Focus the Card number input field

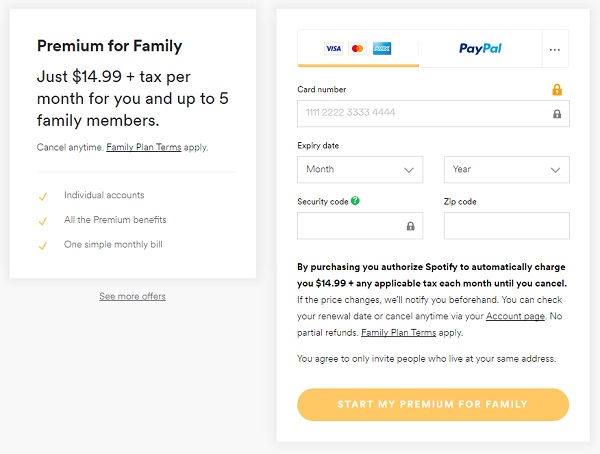[x=422, y=114]
